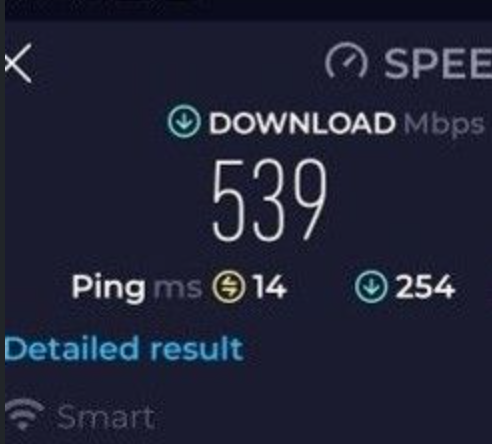Click the SPEEDTEST title text
This screenshot has height=444, width=492.
tap(438, 64)
